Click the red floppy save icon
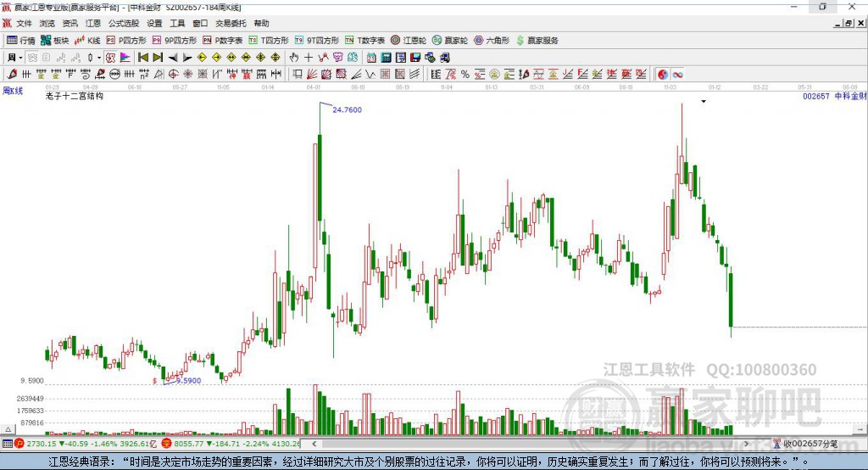The image size is (868, 470). (x=415, y=58)
